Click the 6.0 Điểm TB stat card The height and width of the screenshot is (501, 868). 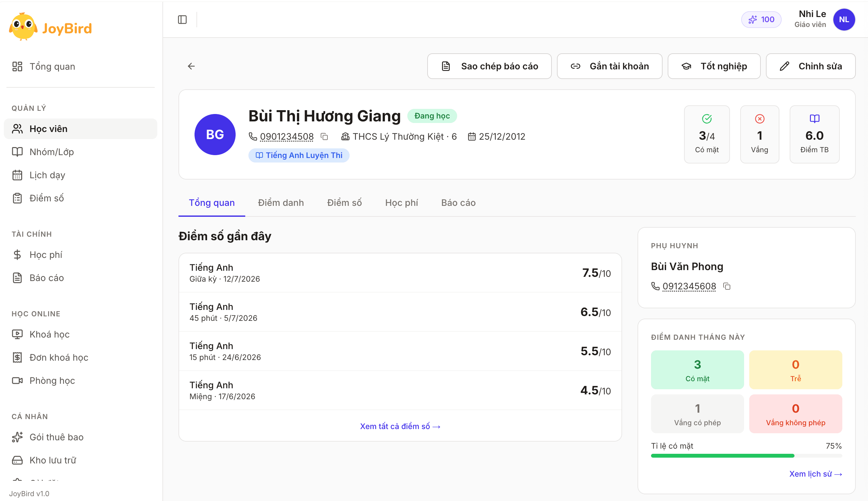click(814, 134)
